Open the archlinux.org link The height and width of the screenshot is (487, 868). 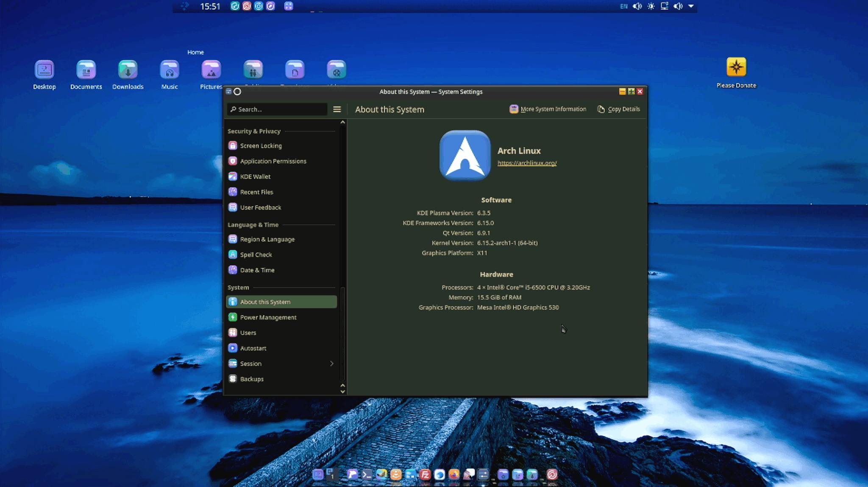pyautogui.click(x=526, y=162)
